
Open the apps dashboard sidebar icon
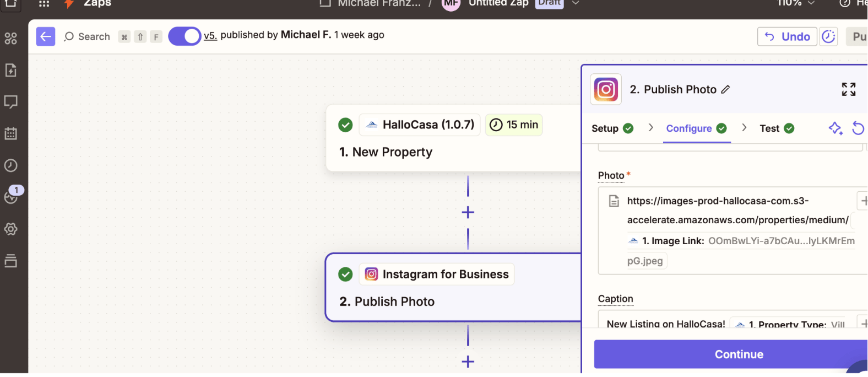[10, 38]
